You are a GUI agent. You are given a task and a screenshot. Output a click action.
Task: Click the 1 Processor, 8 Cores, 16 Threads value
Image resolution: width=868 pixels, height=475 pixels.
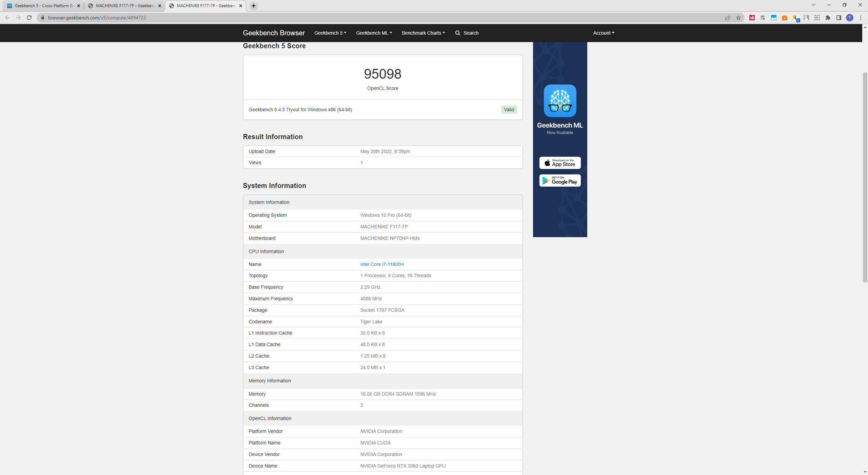[396, 275]
